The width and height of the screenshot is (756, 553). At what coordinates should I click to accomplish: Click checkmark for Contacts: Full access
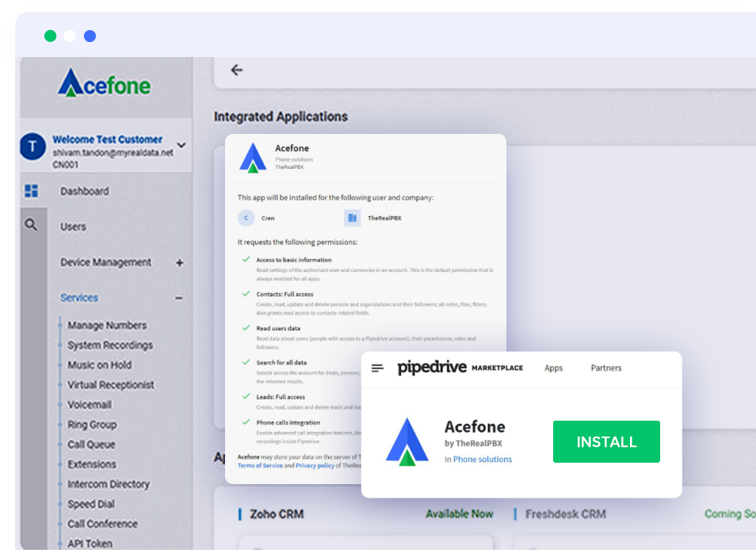pos(246,294)
